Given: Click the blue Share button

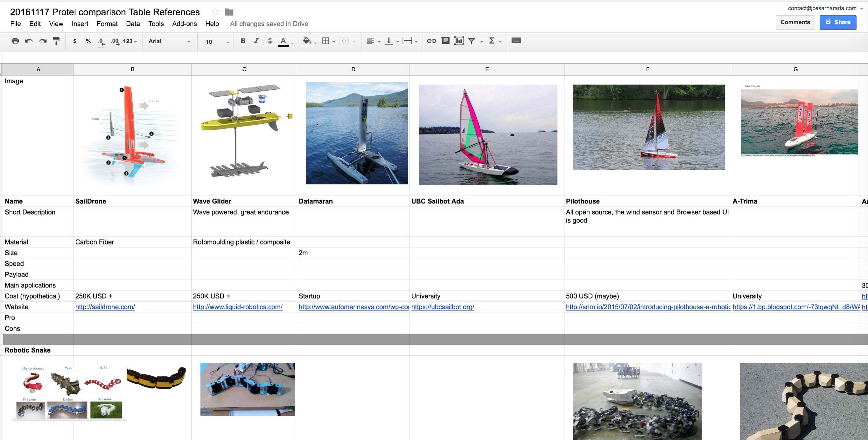Looking at the screenshot, I should pyautogui.click(x=838, y=22).
